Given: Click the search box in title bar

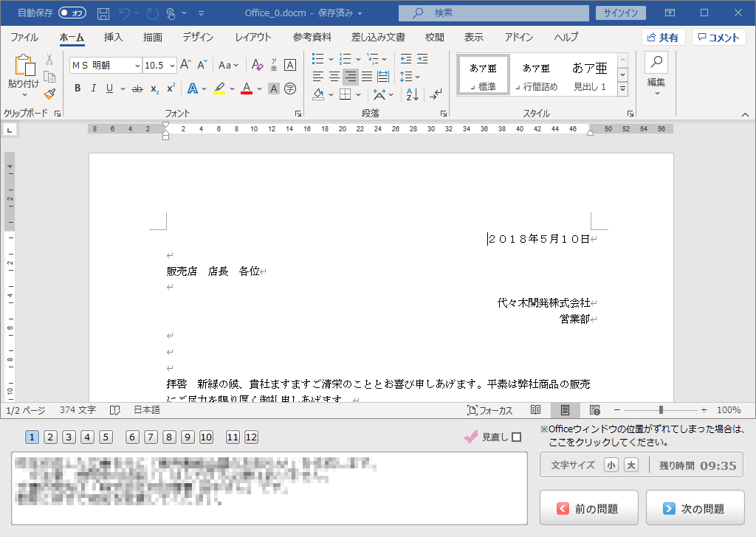Looking at the screenshot, I should click(494, 13).
